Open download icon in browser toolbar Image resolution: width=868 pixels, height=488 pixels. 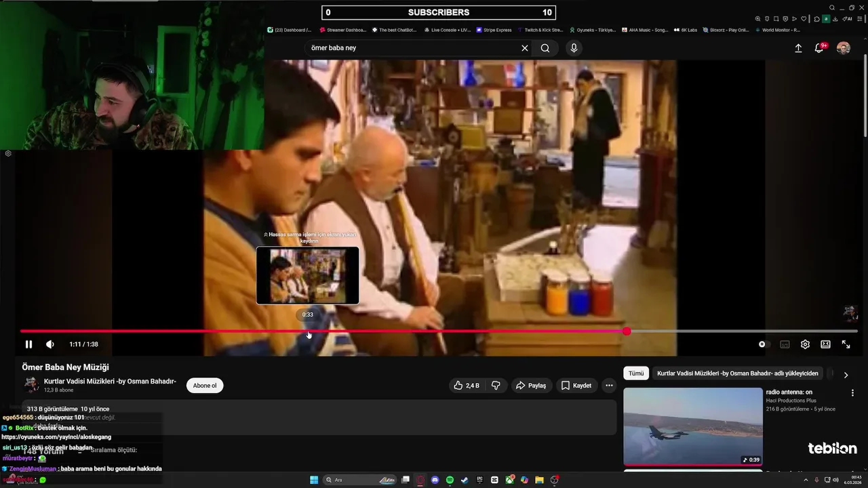835,19
